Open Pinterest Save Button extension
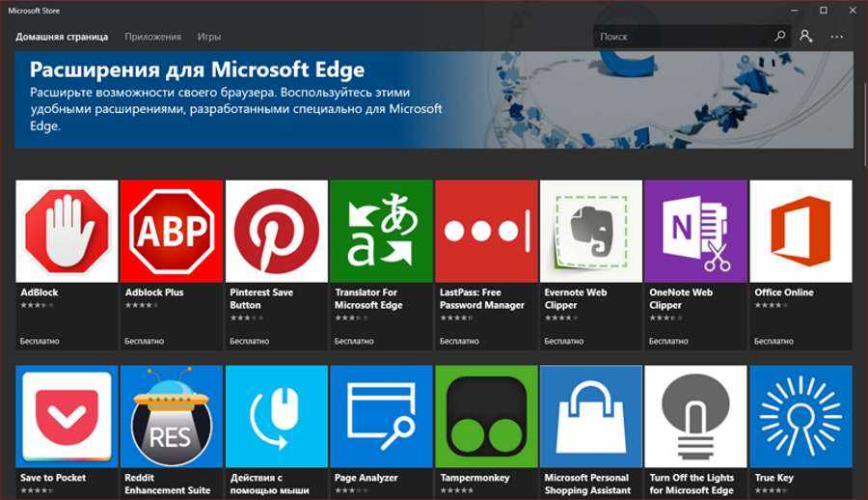 pos(277,232)
